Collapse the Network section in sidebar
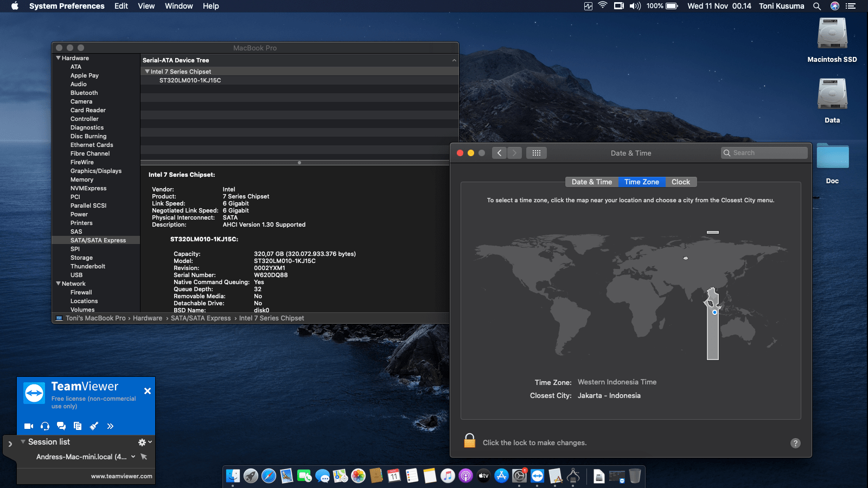868x488 pixels. coord(59,284)
